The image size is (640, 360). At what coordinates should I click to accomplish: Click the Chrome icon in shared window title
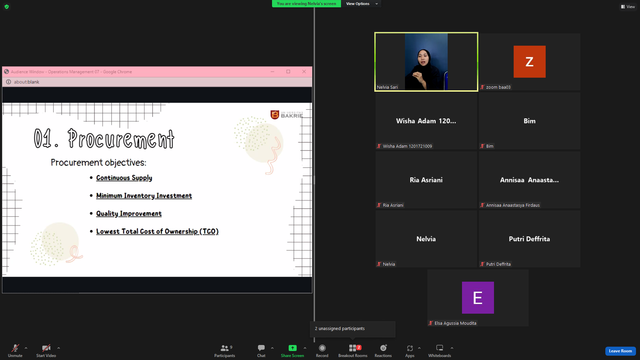click(x=7, y=71)
